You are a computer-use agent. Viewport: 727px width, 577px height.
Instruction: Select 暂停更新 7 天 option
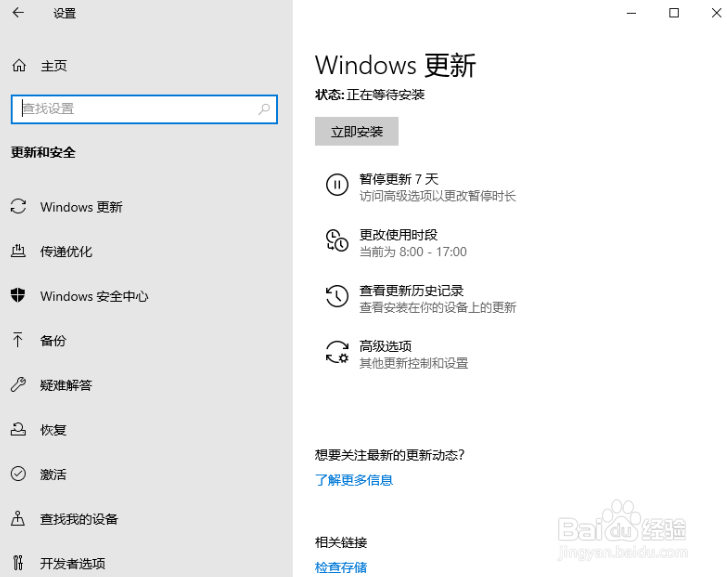pyautogui.click(x=399, y=179)
